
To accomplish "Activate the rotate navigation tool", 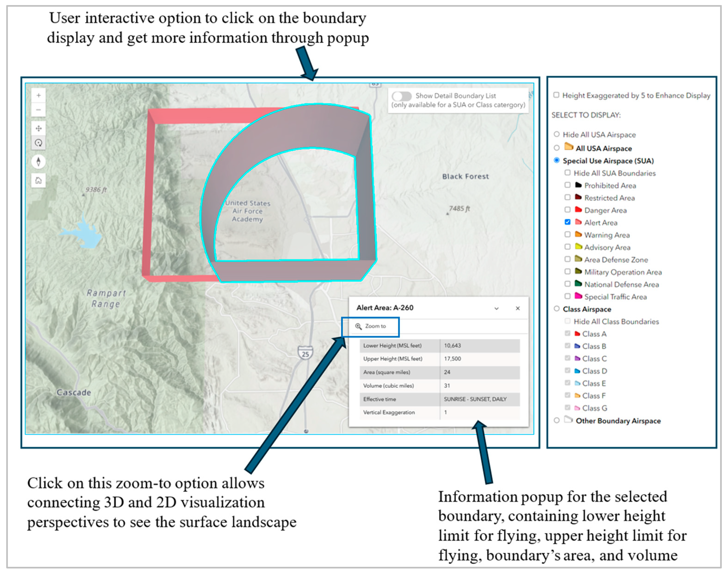I will click(x=39, y=143).
